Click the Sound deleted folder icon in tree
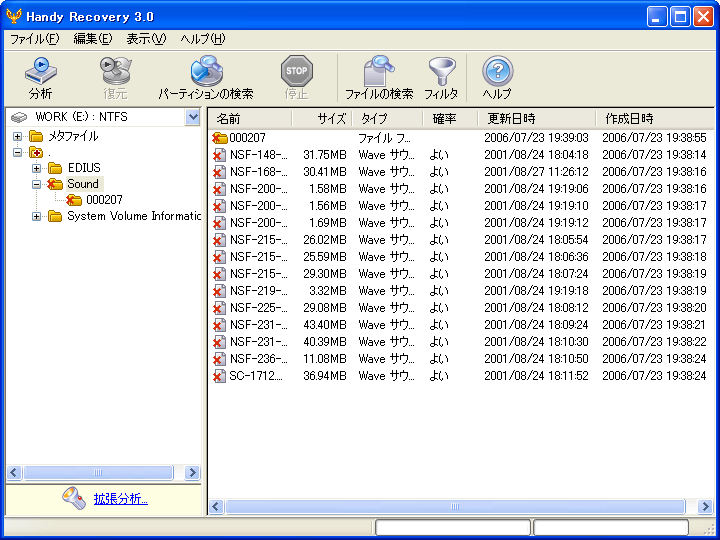 [x=55, y=184]
